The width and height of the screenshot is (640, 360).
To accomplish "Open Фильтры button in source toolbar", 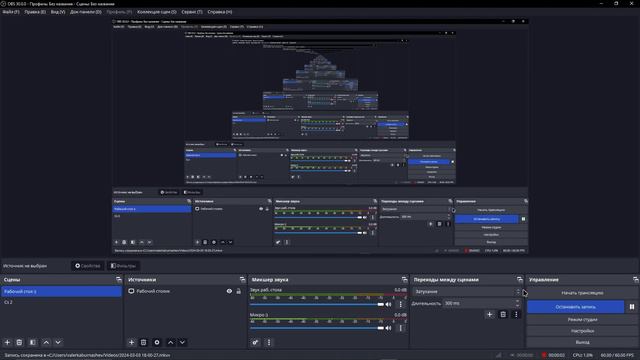I will click(x=123, y=266).
